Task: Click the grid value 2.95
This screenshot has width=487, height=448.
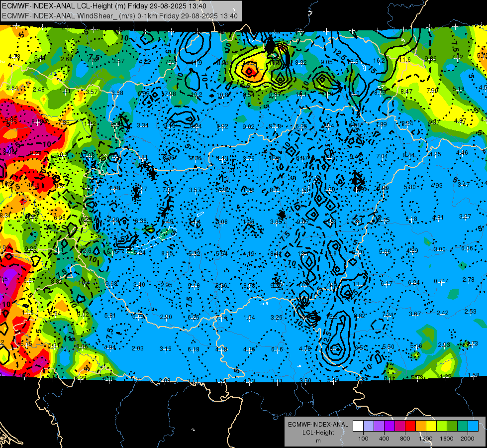Action: tap(167, 285)
